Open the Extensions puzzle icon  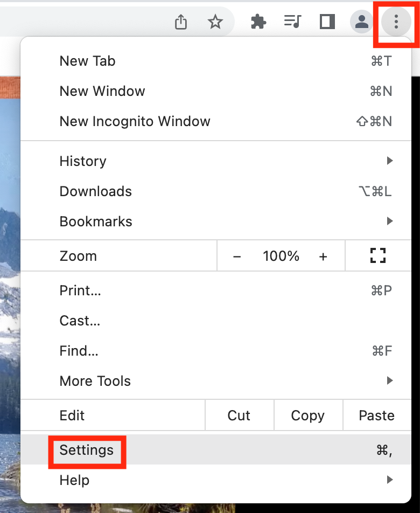(258, 22)
